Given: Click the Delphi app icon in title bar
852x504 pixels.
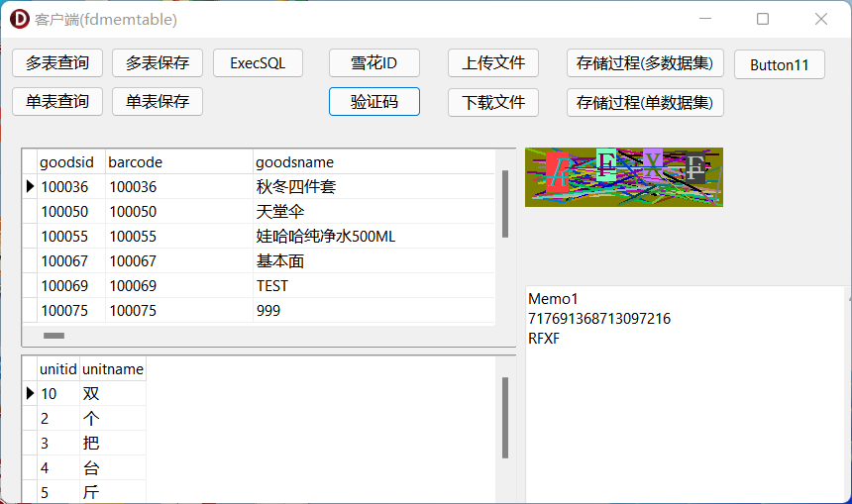Looking at the screenshot, I should [x=20, y=19].
